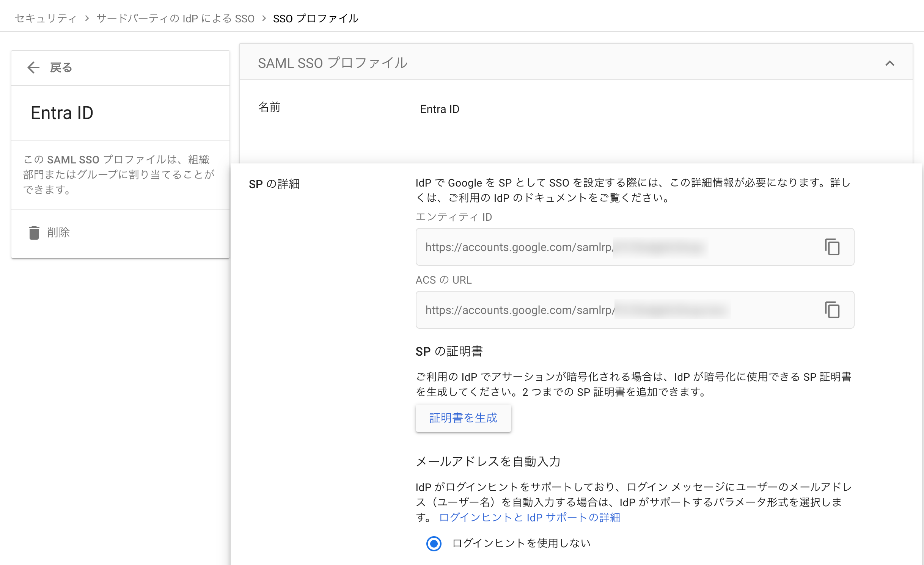Select the SSO プロファイル breadcrumb item
Screen dimensions: 924x565
(316, 18)
